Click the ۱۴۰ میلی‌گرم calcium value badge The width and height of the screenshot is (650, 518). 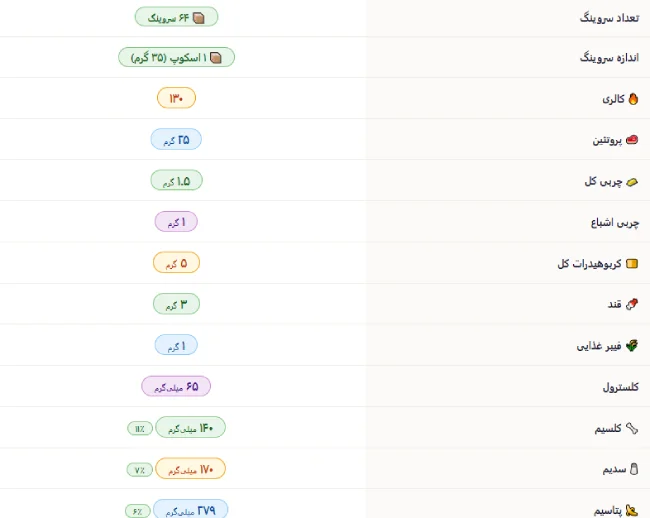click(x=191, y=427)
